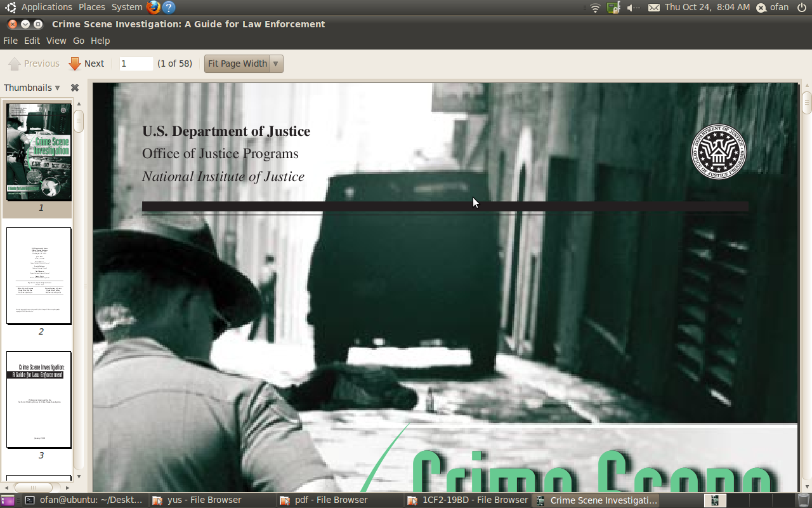The image size is (812, 508).
Task: Open the Applications panel menu
Action: [x=47, y=8]
